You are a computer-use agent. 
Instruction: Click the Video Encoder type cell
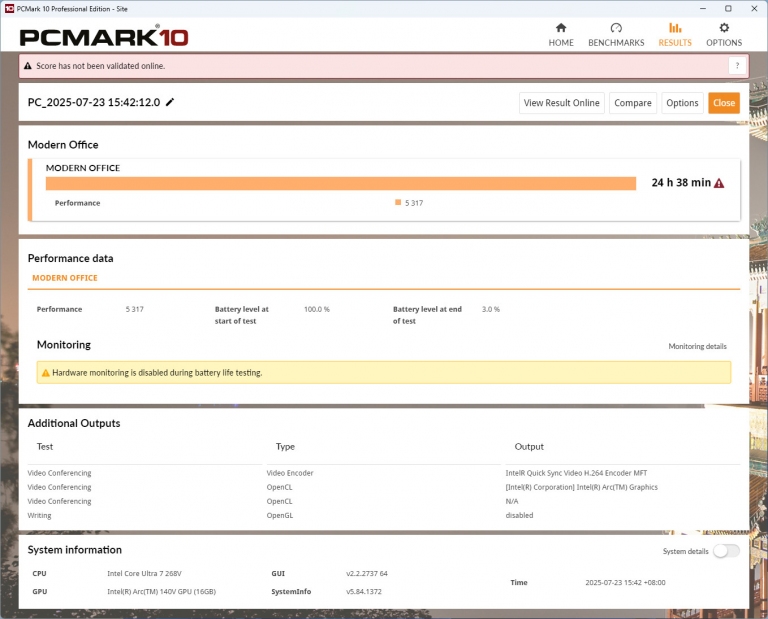tap(290, 473)
